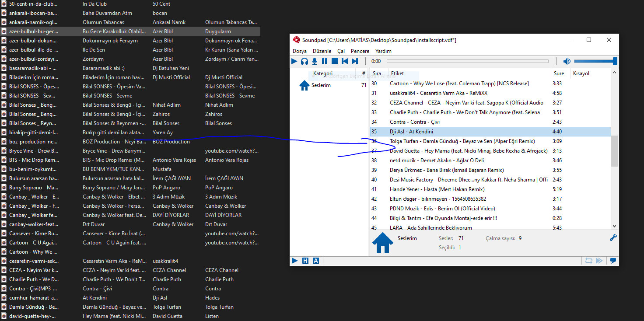Select 'PDND Müzik - Edis - Benim Ol'
Viewport: 644px width, 321px height.
490,209
